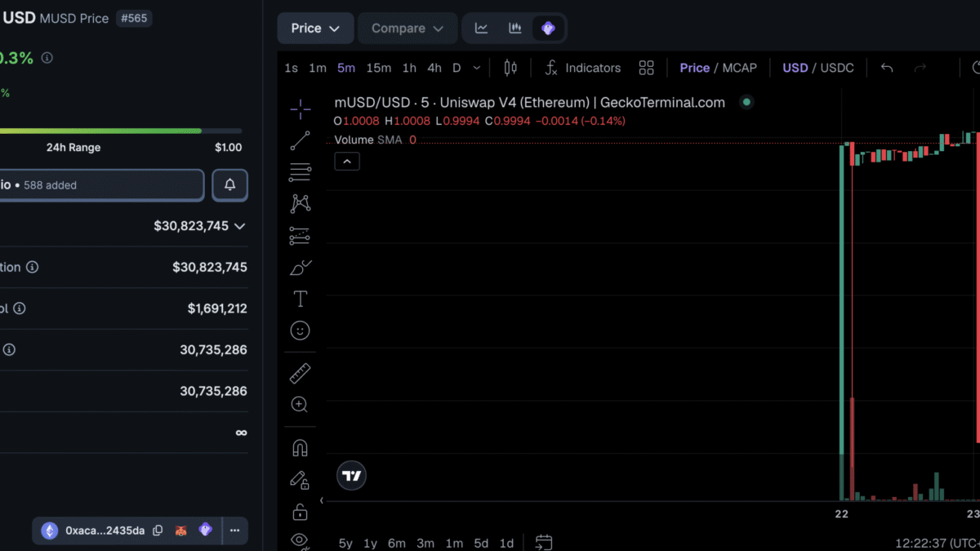This screenshot has width=980, height=551.
Task: Select USD as chart currency
Action: click(795, 68)
